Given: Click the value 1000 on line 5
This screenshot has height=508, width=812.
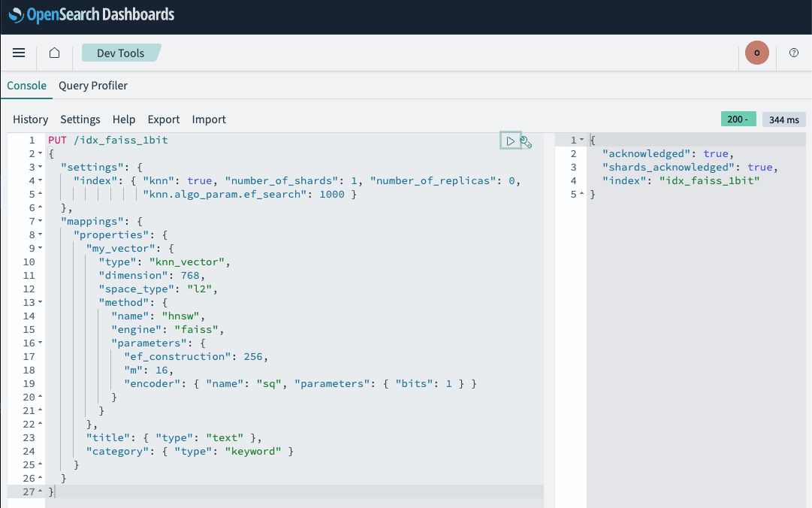Looking at the screenshot, I should point(332,194).
